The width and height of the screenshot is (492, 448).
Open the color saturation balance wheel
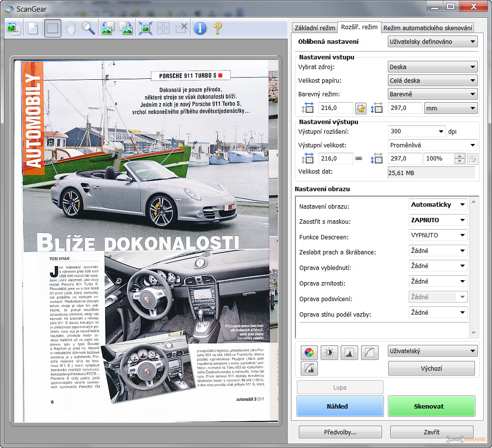click(x=309, y=352)
